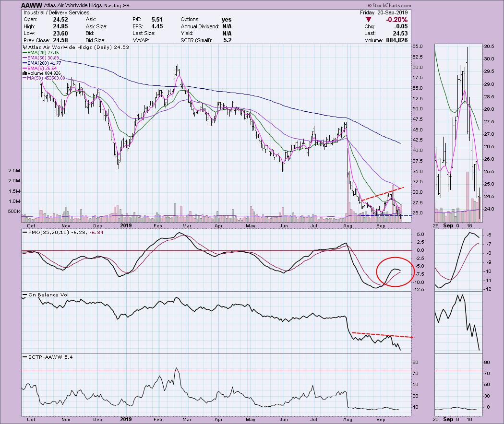504x424 pixels.
Task: Click the Open value 24.52
Action: click(60, 20)
